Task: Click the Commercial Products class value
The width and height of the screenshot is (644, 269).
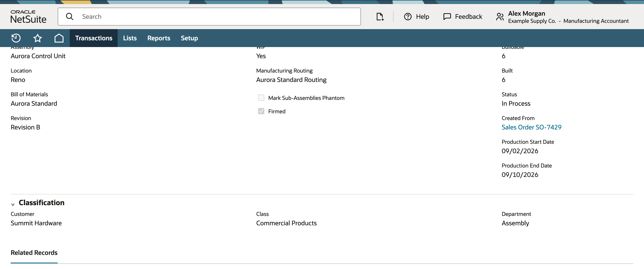Action: click(286, 223)
